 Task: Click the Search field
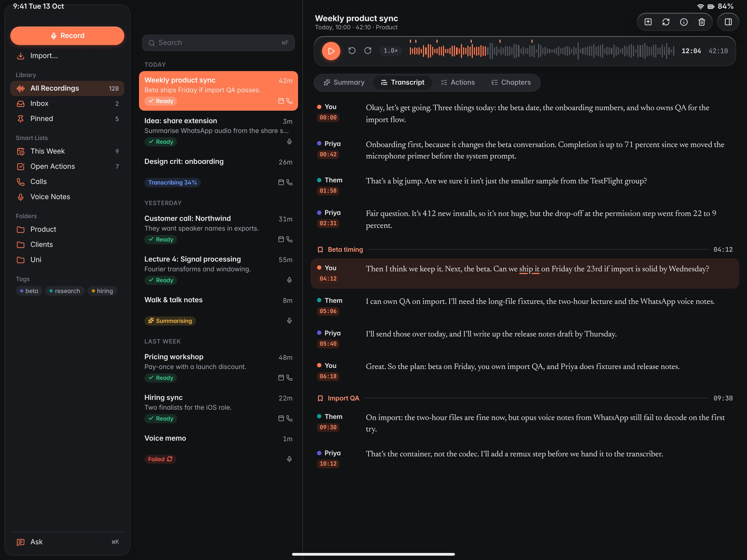(218, 43)
